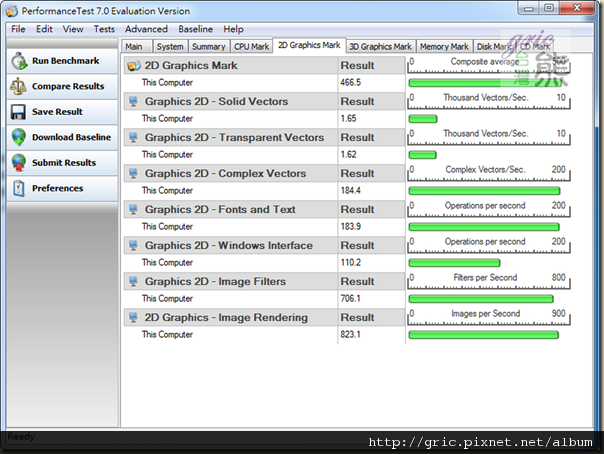Select the Graphics 2D - Windows Interface header
Viewport: 604px width, 454px height.
[231, 246]
